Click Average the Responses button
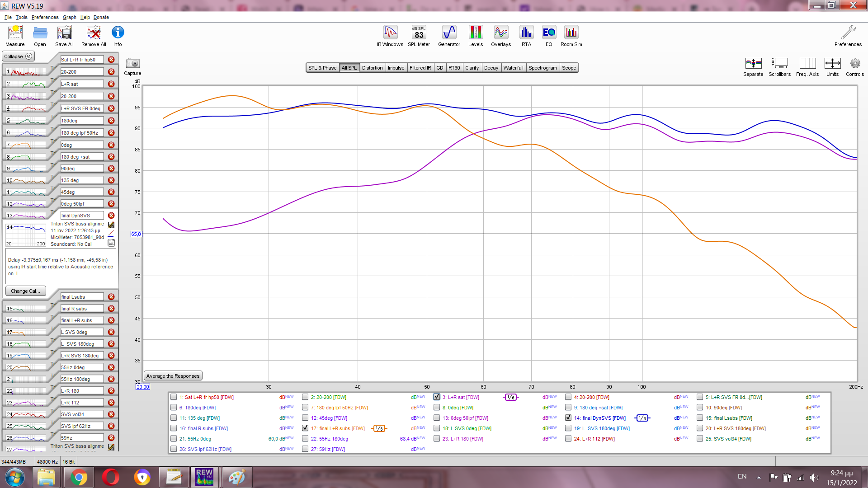Screen dimensions: 868x488 (173, 376)
